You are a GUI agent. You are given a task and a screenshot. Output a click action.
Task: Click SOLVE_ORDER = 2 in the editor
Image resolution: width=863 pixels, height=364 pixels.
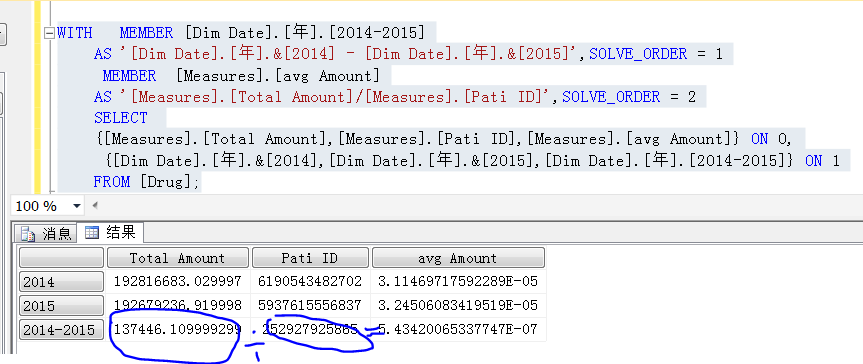pos(629,97)
